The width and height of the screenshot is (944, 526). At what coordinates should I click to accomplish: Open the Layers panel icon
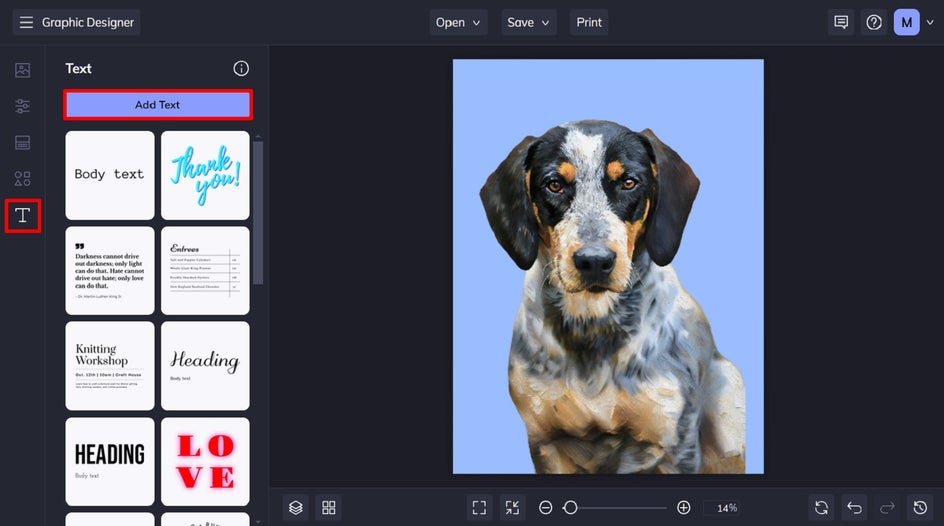[x=296, y=507]
